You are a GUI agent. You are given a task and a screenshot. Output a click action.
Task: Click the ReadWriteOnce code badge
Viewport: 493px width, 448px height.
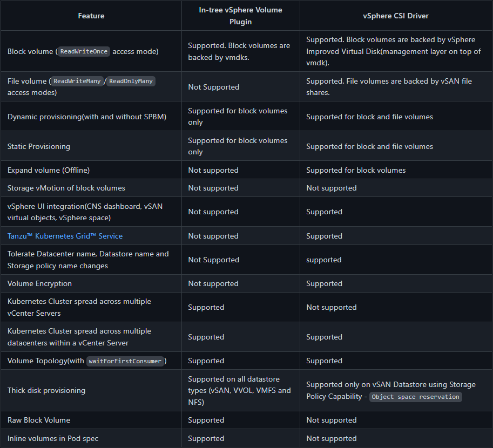[84, 51]
